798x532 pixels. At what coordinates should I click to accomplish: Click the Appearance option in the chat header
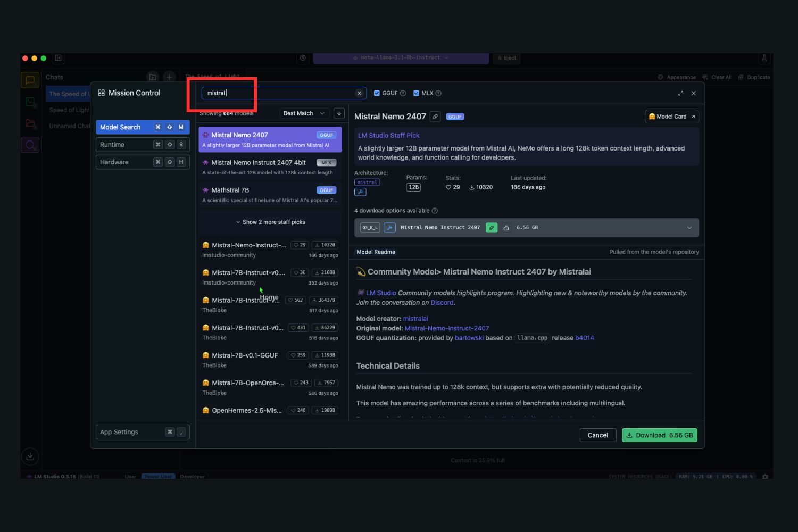pos(677,77)
